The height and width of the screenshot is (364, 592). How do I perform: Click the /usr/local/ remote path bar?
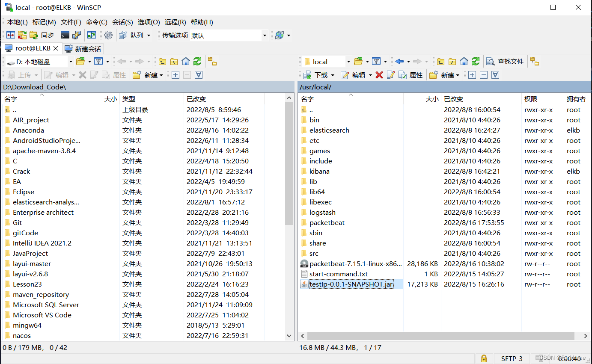(x=443, y=87)
